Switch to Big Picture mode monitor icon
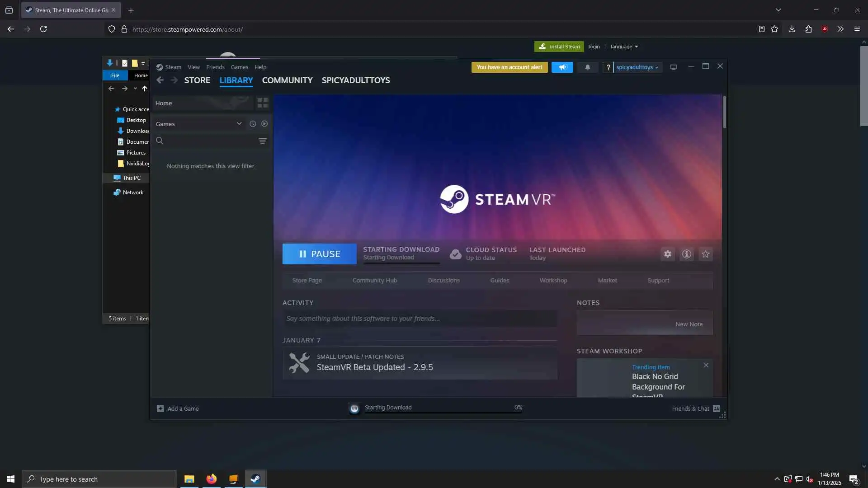 pyautogui.click(x=673, y=67)
